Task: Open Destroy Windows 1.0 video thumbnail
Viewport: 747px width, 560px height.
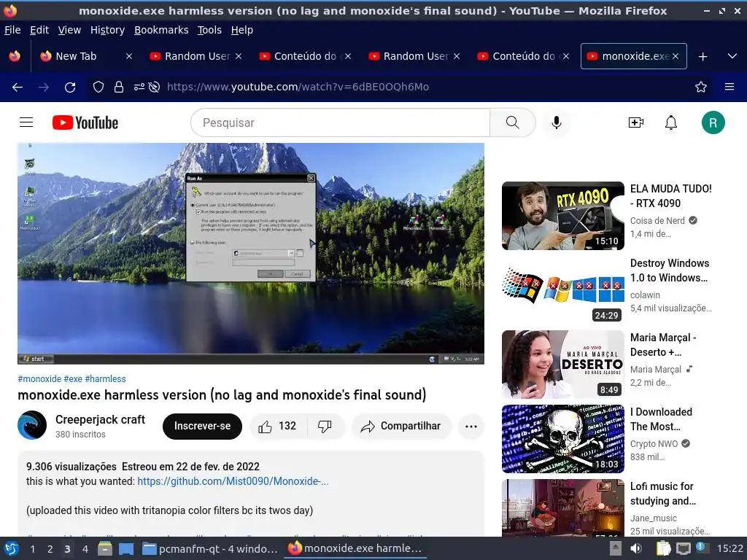Action: (x=562, y=290)
